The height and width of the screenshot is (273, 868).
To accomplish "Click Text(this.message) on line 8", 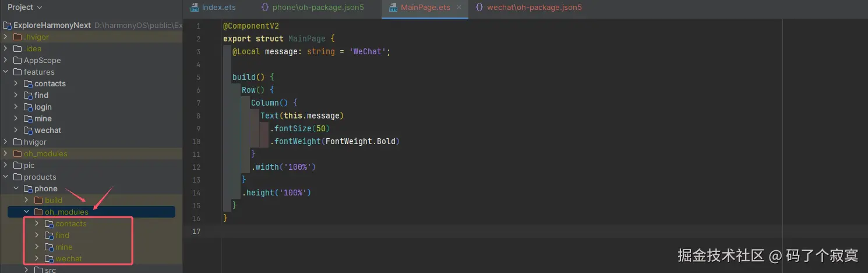I will (302, 116).
